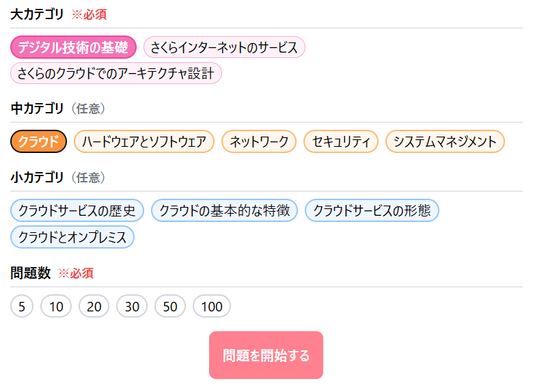Click the 大カテゴリ section heading

tap(37, 14)
